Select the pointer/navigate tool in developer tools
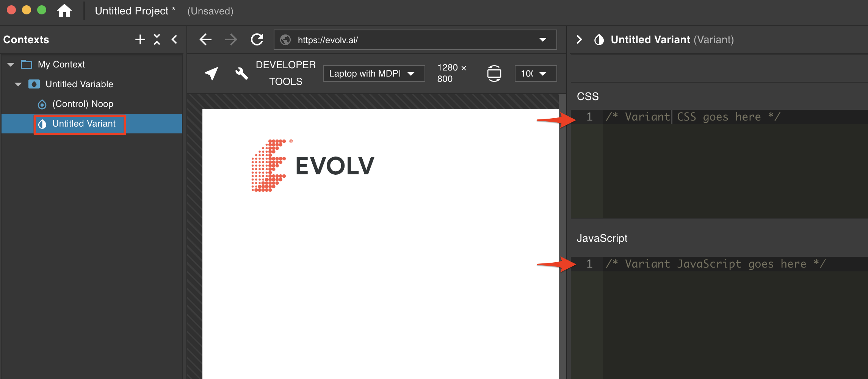 [x=211, y=73]
